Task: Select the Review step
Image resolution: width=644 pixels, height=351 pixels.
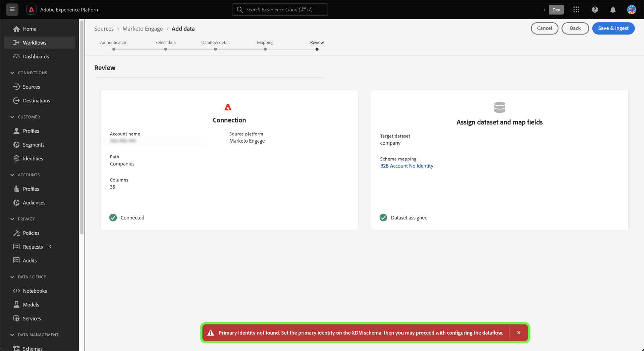Action: (x=317, y=43)
